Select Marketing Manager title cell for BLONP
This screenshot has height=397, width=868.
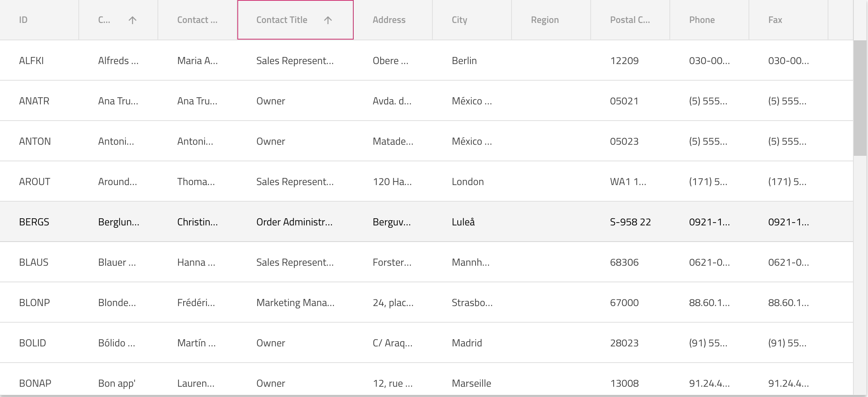[x=295, y=302]
